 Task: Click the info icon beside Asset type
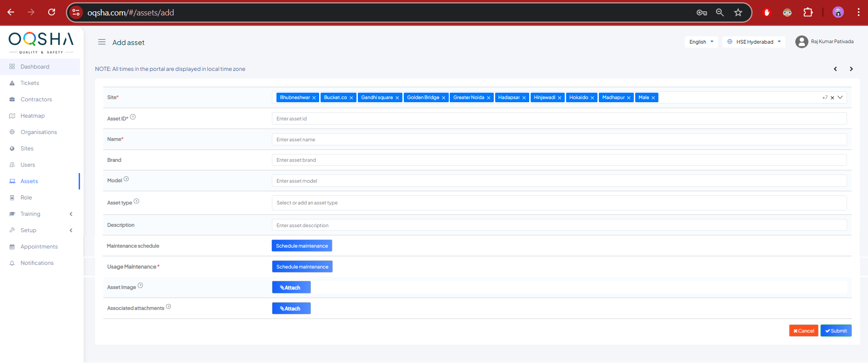[x=136, y=201]
